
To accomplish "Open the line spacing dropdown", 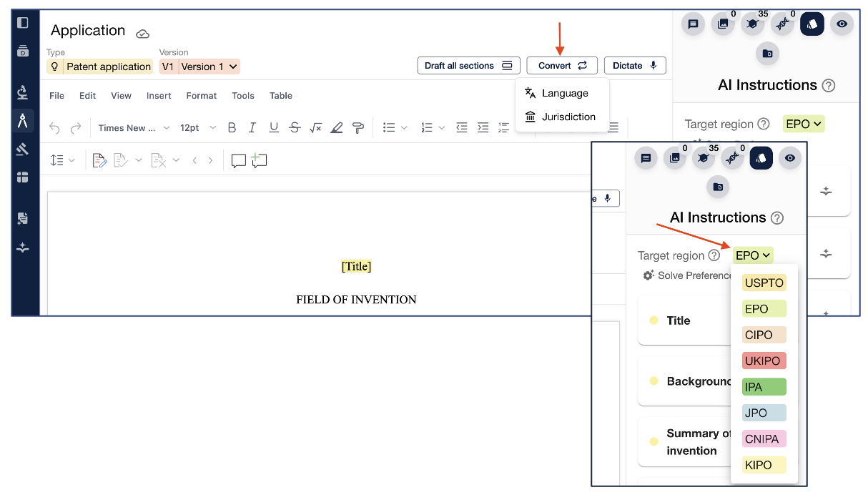I will click(x=63, y=160).
